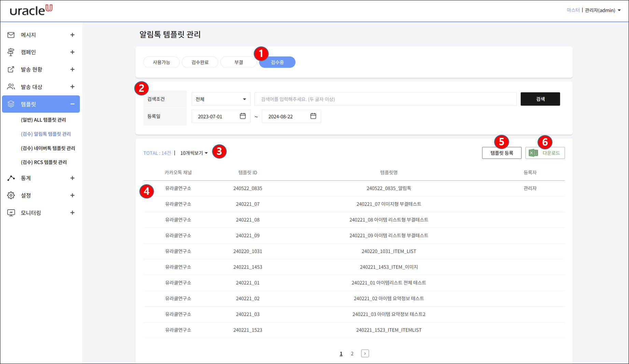This screenshot has height=364, width=629.
Task: Expand the 발송 현황 plus sign
Action: click(x=72, y=69)
